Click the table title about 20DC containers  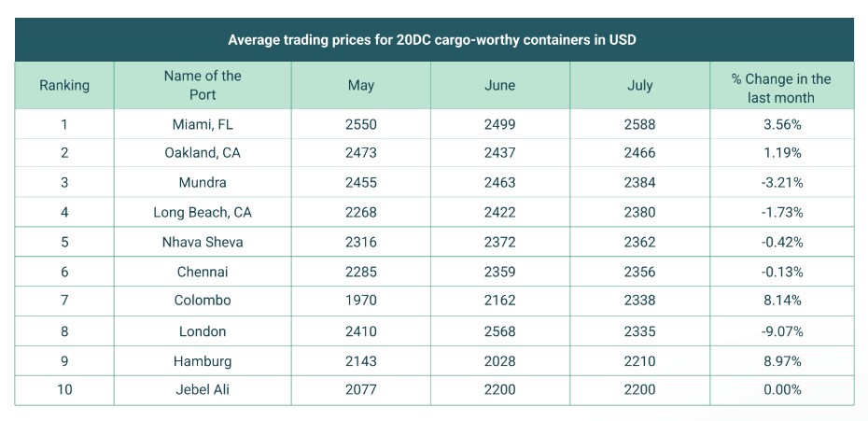[x=433, y=40]
